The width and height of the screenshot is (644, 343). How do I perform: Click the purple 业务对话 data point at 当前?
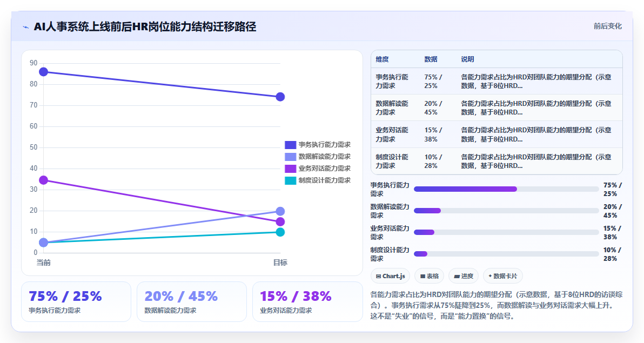pos(44,180)
